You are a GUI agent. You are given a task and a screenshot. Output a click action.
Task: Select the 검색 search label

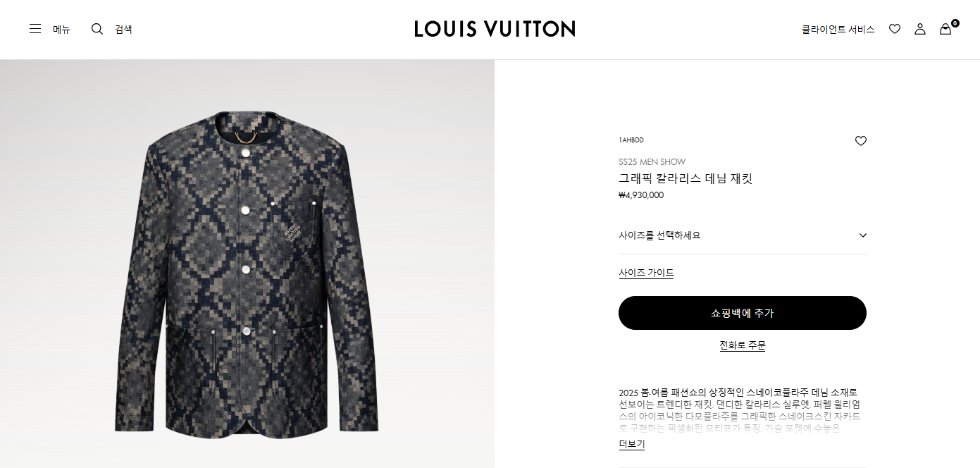pyautogui.click(x=123, y=29)
